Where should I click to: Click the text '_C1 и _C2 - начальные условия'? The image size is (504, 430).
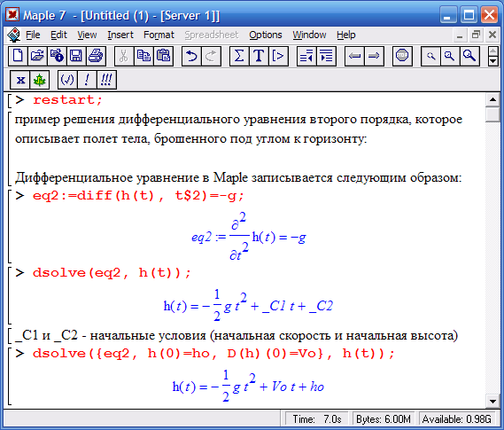pos(111,335)
